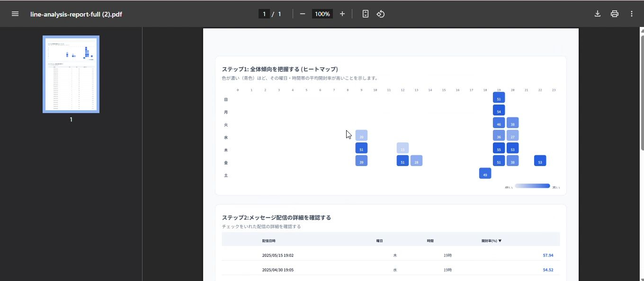Click the Friday 12h heatmap cell 51
The image size is (644, 281).
[402, 161]
